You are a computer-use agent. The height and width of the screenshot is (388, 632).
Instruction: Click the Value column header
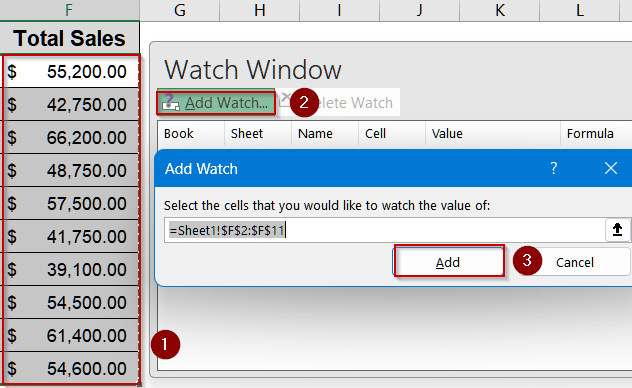coord(493,133)
